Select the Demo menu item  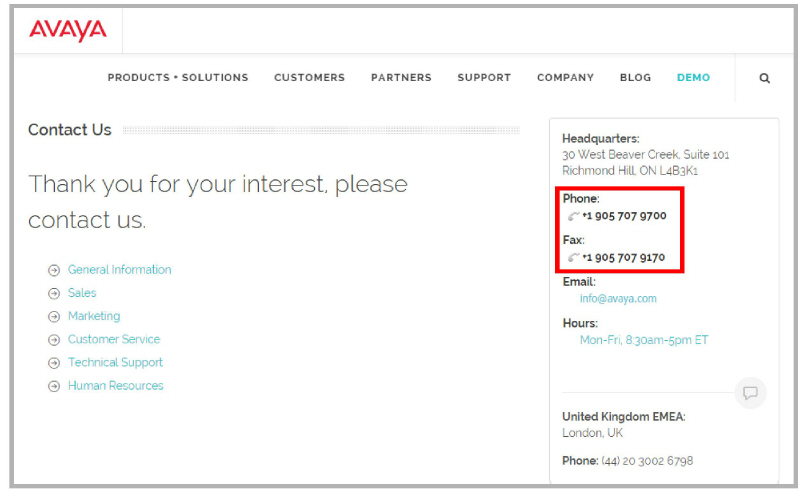click(693, 78)
